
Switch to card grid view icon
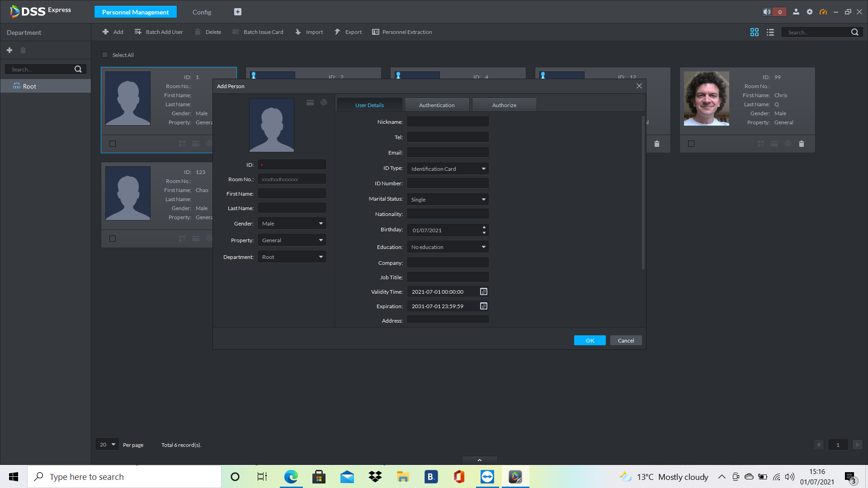coord(755,32)
